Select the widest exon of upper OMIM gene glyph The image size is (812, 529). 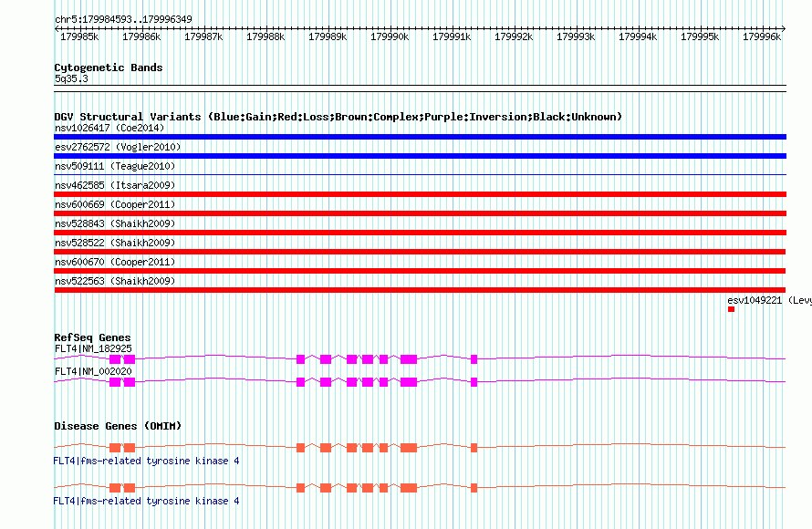[x=409, y=447]
